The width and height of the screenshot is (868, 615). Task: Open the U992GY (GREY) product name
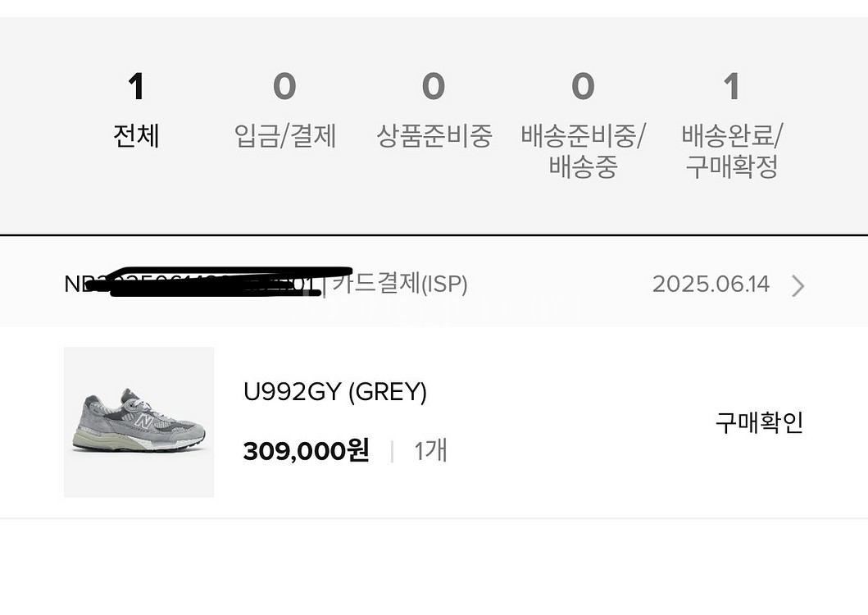[334, 392]
